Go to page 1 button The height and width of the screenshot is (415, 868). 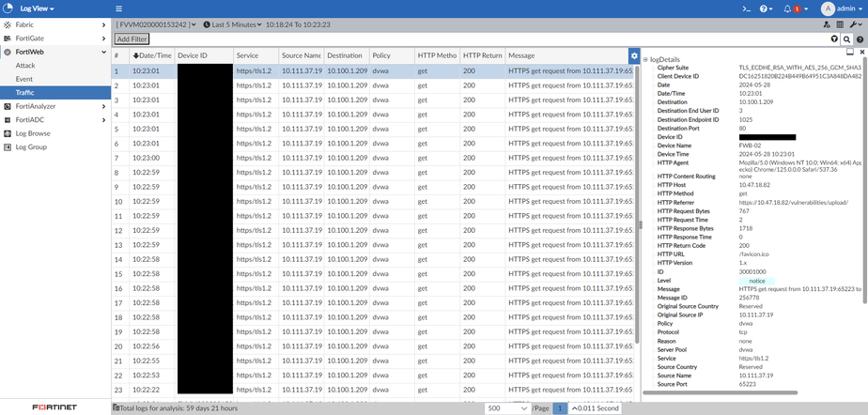(560, 408)
